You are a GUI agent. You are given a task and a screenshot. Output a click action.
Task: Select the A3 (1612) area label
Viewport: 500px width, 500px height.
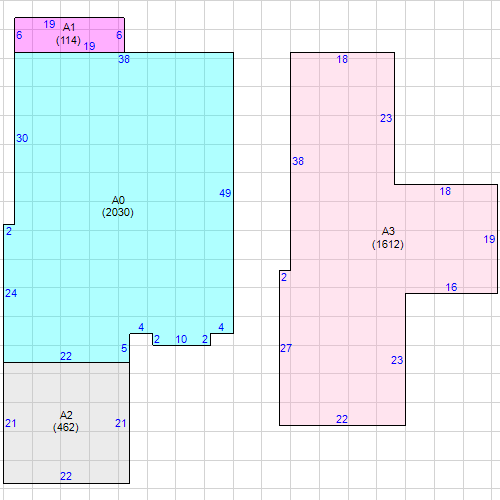pyautogui.click(x=388, y=238)
